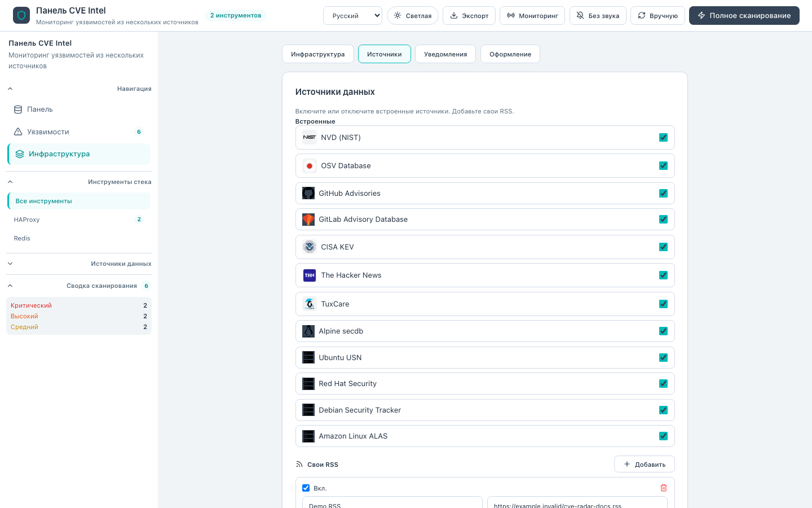Click the NIST logo icon
Image resolution: width=812 pixels, height=508 pixels.
tap(310, 137)
